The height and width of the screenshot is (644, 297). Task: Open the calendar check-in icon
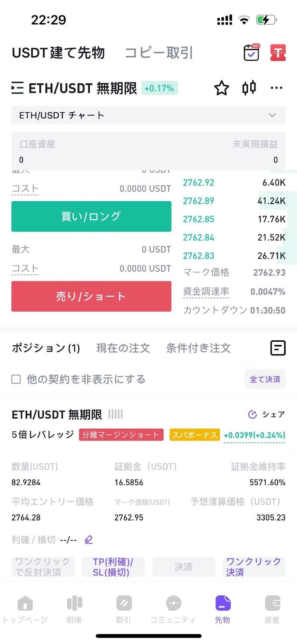(252, 53)
